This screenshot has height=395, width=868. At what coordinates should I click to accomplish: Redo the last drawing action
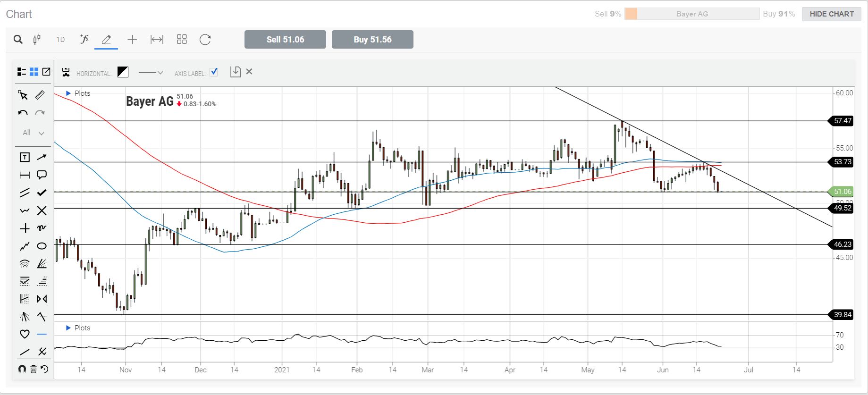40,113
